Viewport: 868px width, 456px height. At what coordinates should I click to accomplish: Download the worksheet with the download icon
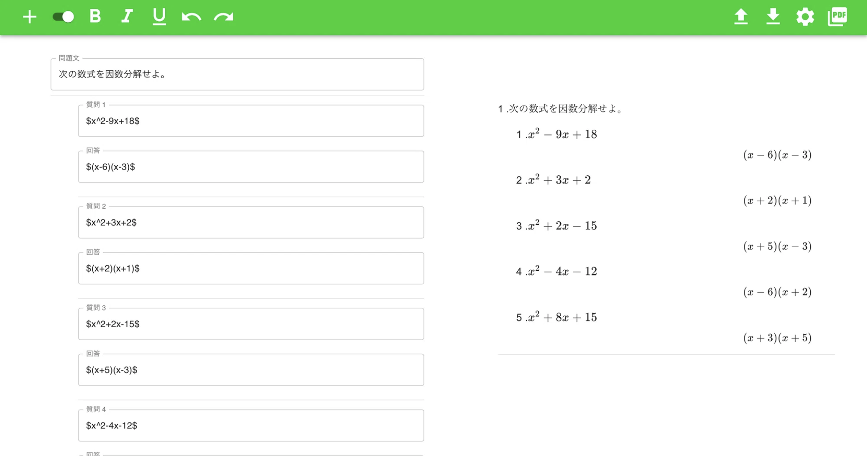pos(773,17)
